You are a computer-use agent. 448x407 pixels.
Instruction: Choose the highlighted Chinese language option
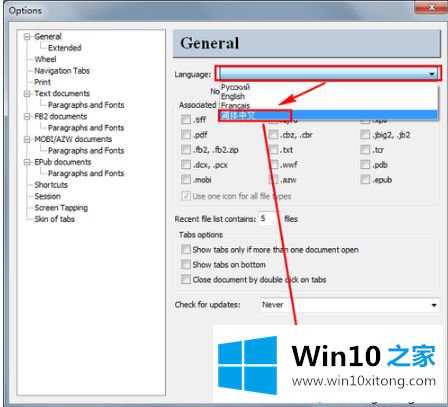click(328, 115)
